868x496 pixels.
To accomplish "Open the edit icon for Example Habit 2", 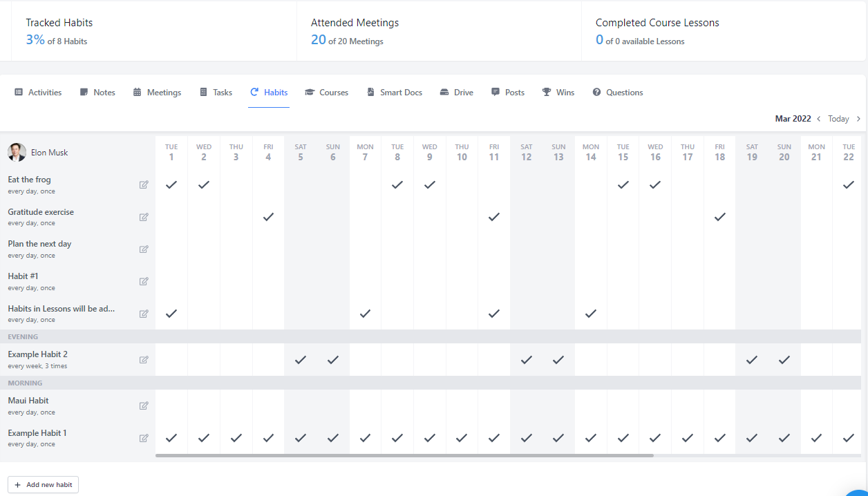I will point(144,359).
